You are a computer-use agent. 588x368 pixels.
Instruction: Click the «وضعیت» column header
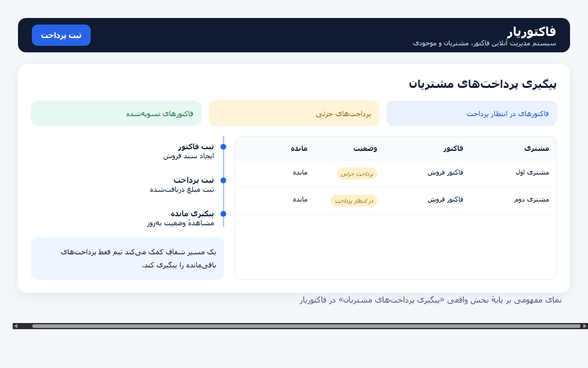click(x=365, y=148)
